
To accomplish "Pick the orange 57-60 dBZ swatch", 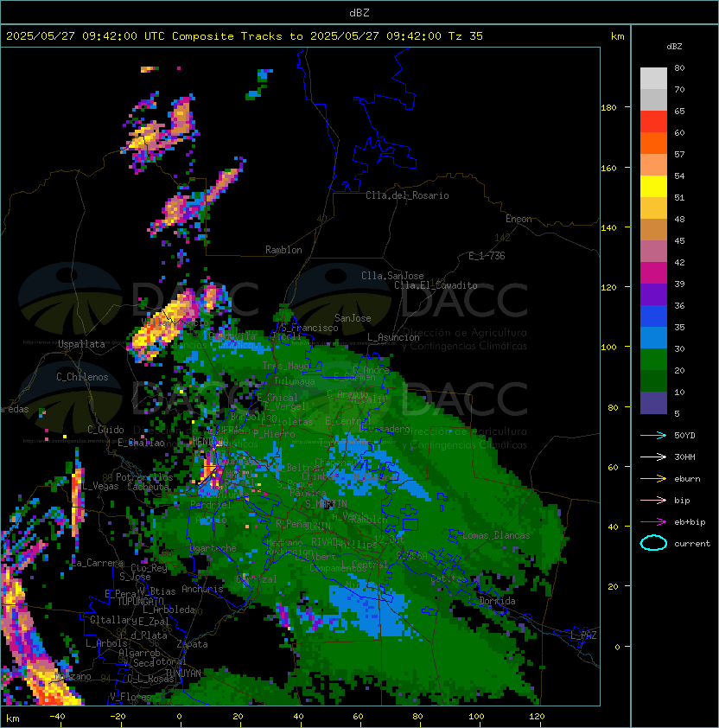I will pos(653,144).
